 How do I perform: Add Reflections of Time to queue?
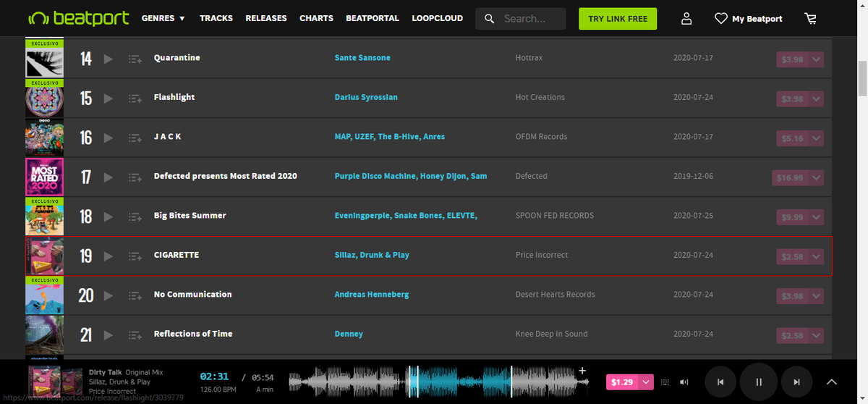[135, 334]
